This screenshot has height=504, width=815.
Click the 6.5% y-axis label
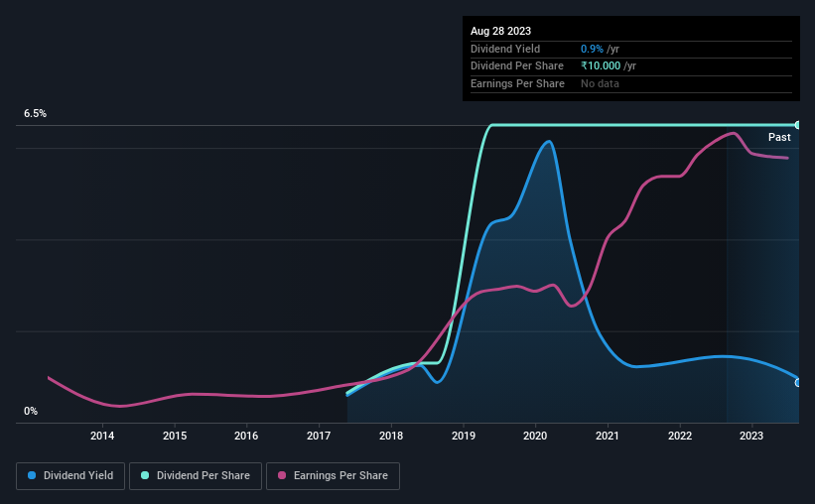[x=35, y=113]
